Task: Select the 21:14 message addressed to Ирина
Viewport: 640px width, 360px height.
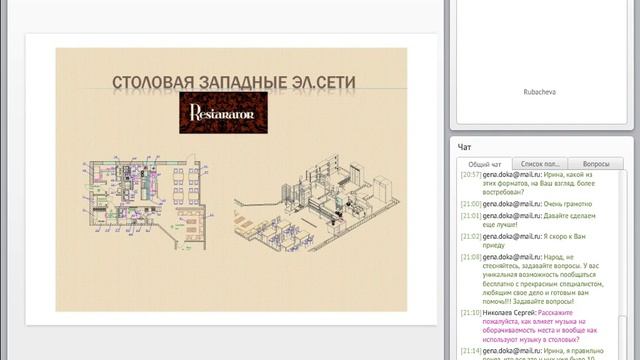Action: (533, 353)
